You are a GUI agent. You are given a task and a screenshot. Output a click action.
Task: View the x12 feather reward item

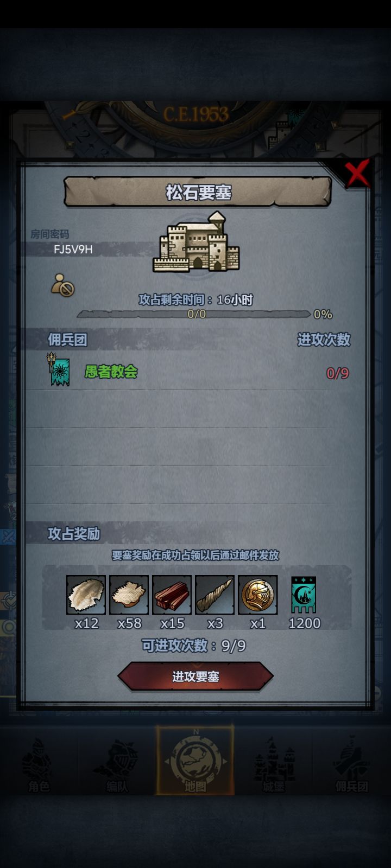pyautogui.click(x=86, y=595)
